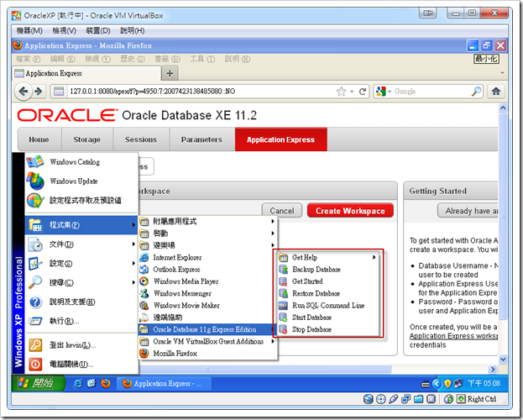Open 搜尋(C) search entry
Screen dimensions: 523x420
pyautogui.click(x=81, y=283)
